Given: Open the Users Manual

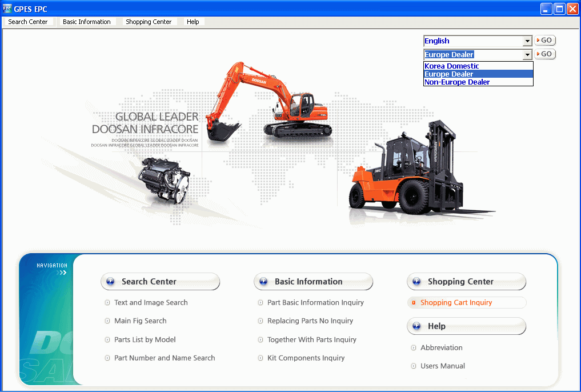Looking at the screenshot, I should coord(442,366).
